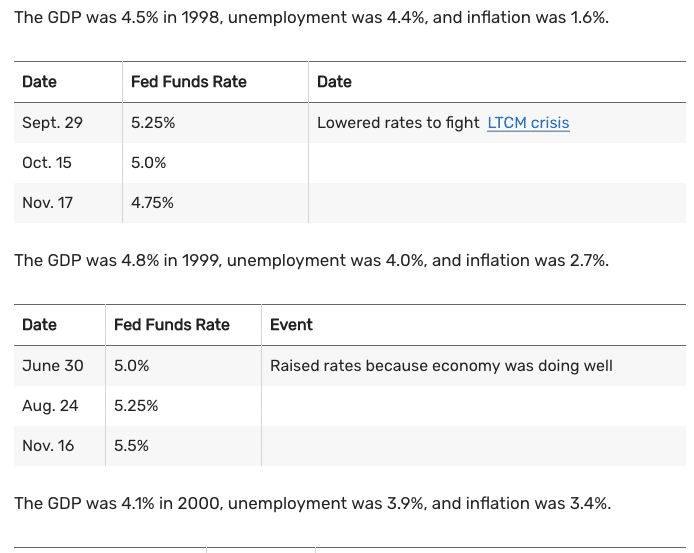This screenshot has width=694, height=553.
Task: Click the Event column header
Action: (x=291, y=325)
